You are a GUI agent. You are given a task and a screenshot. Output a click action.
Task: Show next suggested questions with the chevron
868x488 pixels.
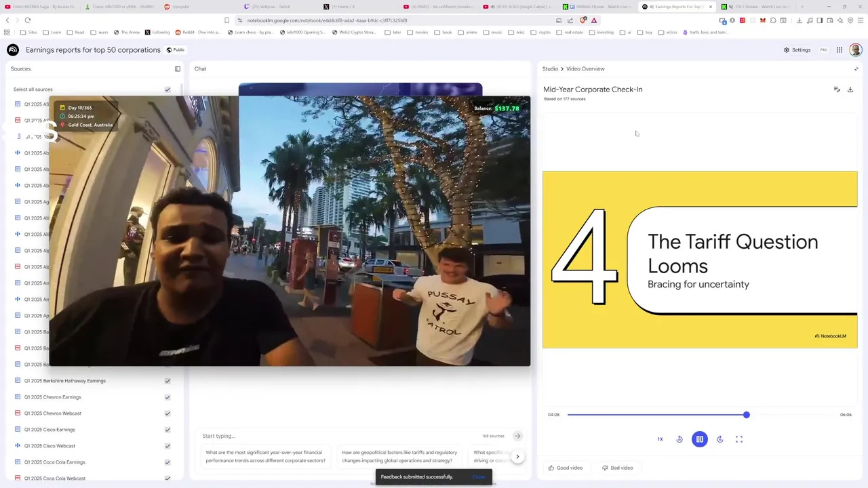517,456
